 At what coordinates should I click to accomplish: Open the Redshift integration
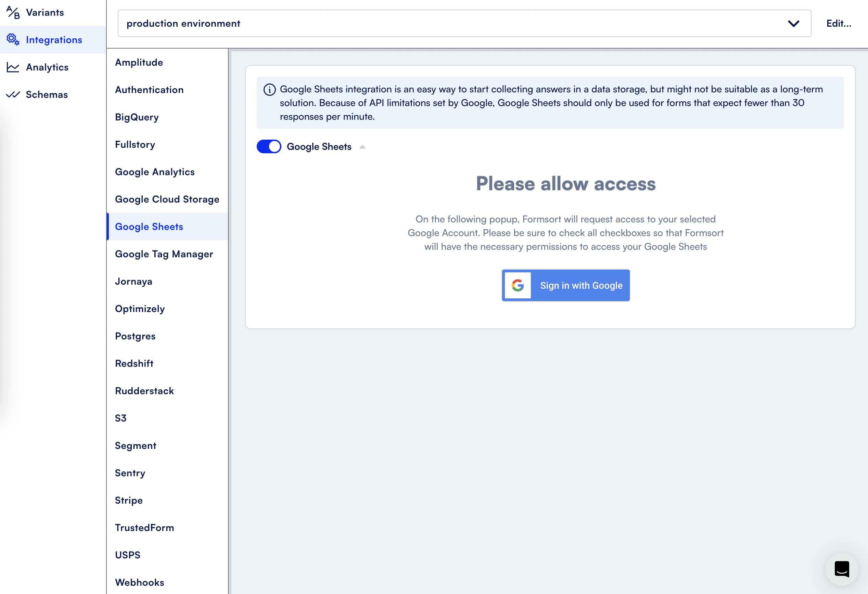[167, 364]
